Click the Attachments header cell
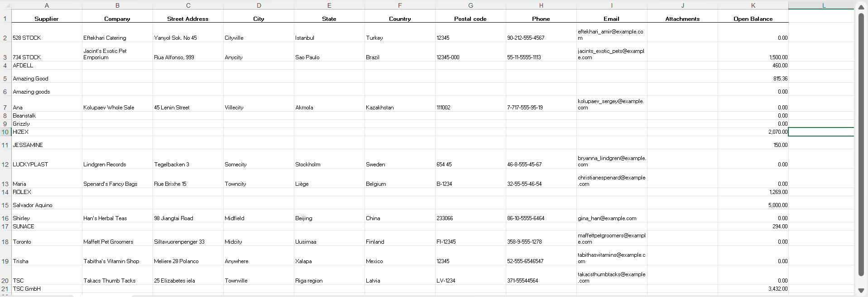The image size is (868, 297). tap(682, 19)
